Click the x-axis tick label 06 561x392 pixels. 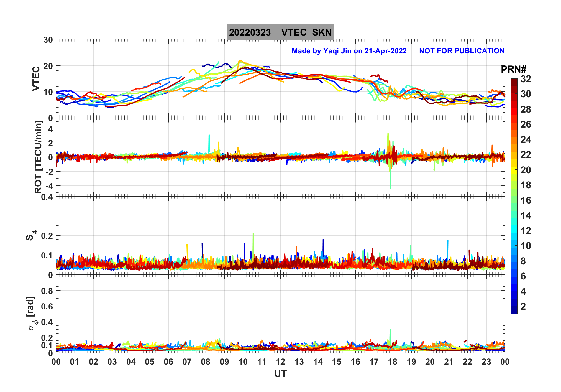[168, 362]
